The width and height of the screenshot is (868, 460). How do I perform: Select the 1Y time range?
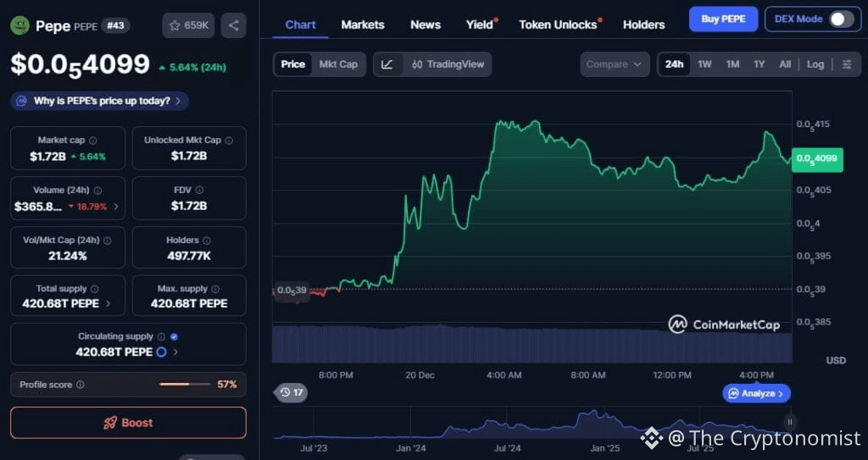[759, 64]
